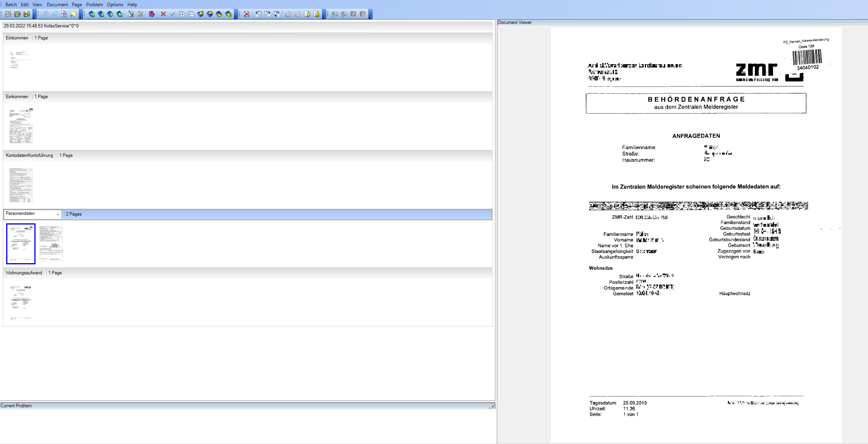Open the Personendaten document type dropdown

[58, 214]
